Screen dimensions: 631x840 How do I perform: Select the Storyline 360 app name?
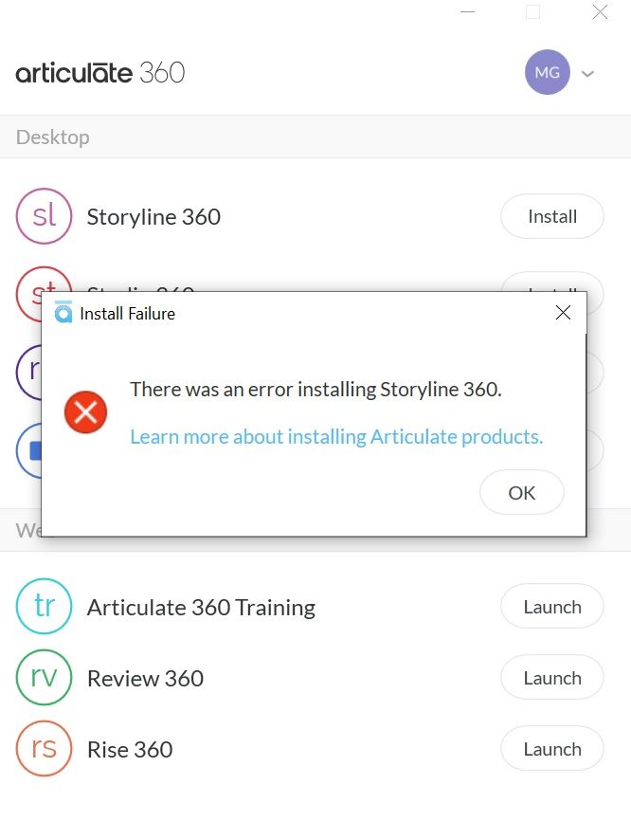click(153, 217)
